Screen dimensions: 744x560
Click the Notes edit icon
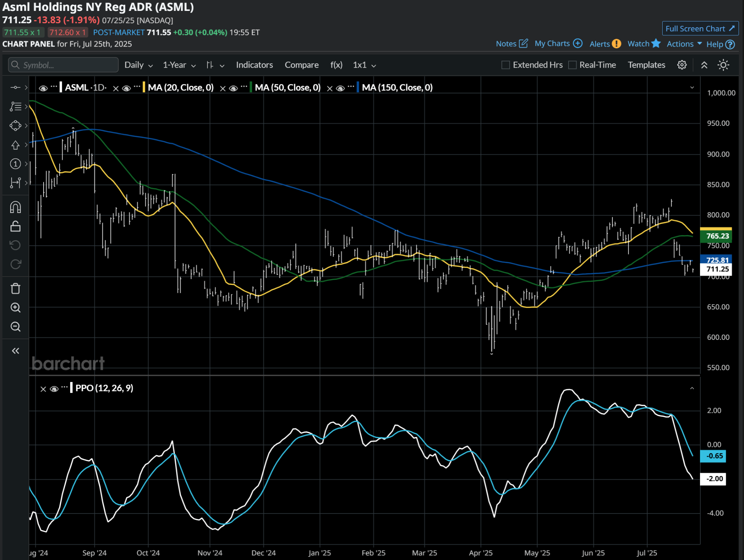523,44
